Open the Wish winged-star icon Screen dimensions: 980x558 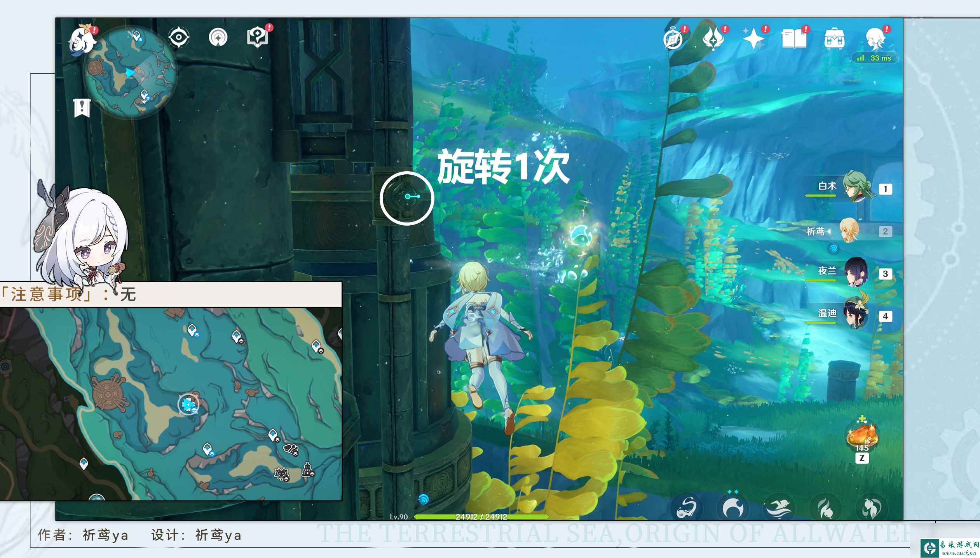click(713, 39)
